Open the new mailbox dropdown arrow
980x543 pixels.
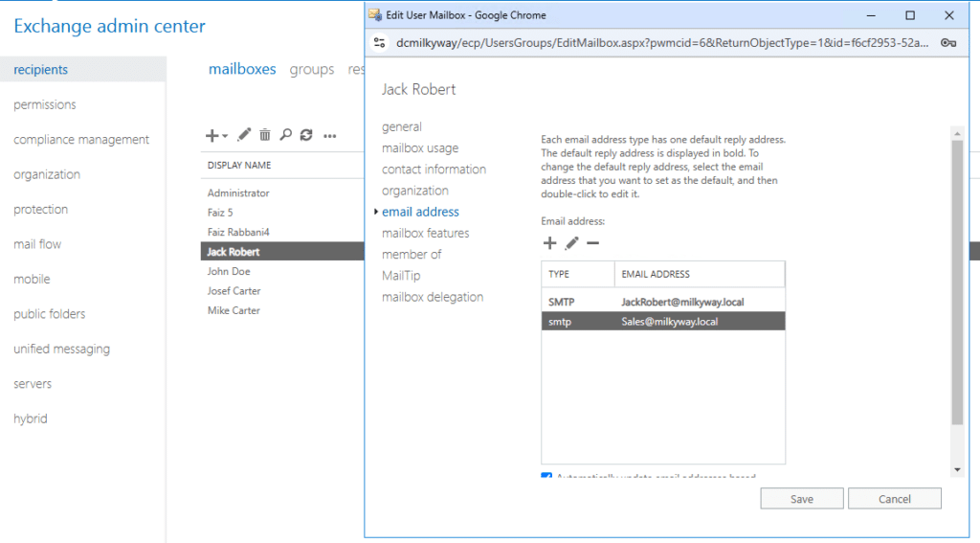point(225,136)
